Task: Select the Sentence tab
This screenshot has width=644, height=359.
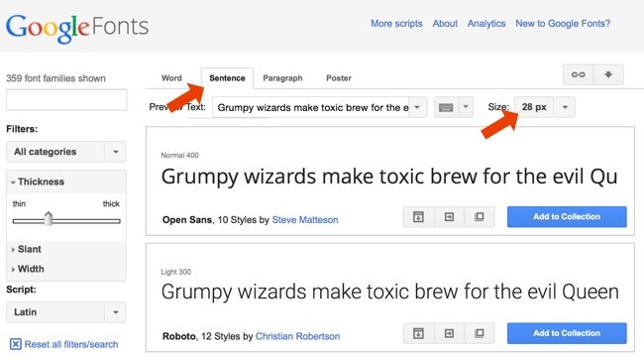Action: coord(227,78)
